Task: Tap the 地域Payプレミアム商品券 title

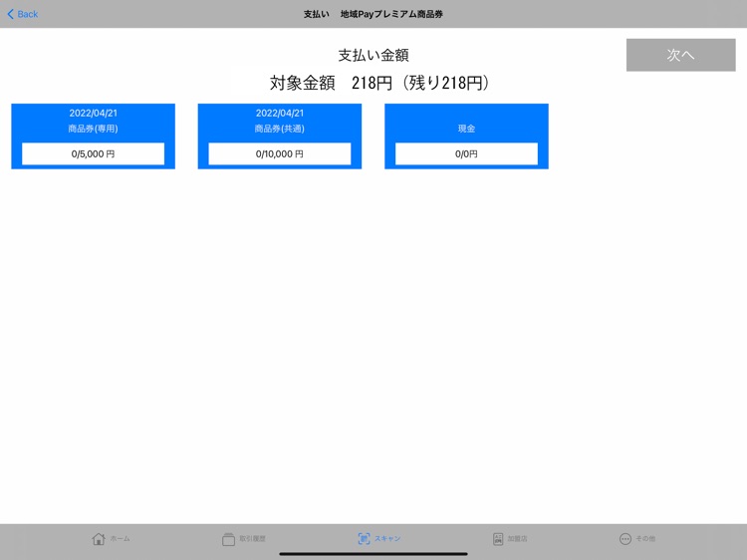Action: pos(391,14)
